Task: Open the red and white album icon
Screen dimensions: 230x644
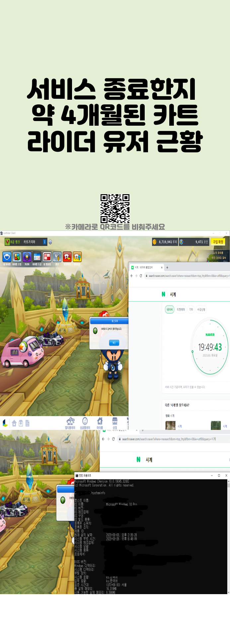Action: click(47, 257)
